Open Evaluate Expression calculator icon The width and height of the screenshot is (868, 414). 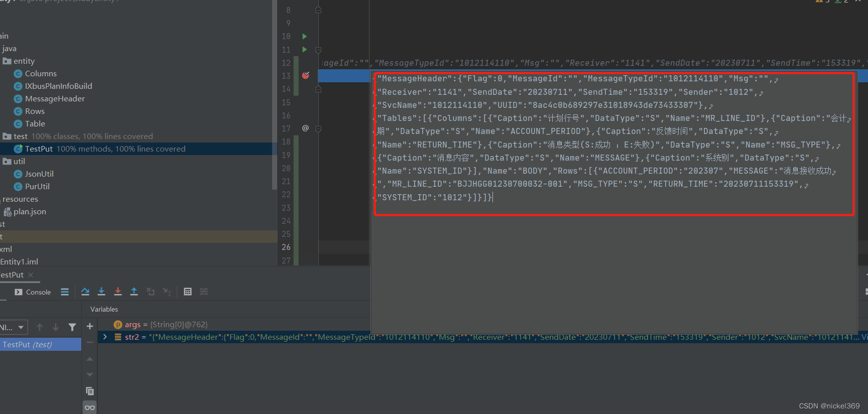pyautogui.click(x=188, y=292)
